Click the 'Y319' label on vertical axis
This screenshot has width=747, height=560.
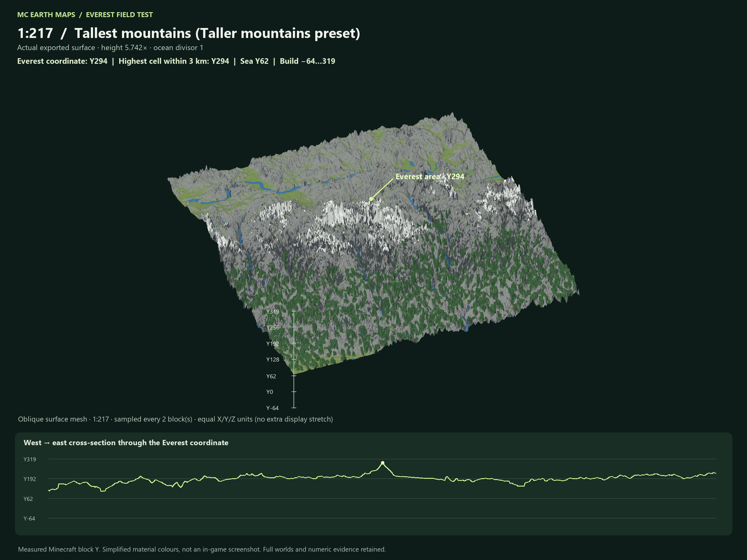[273, 311]
